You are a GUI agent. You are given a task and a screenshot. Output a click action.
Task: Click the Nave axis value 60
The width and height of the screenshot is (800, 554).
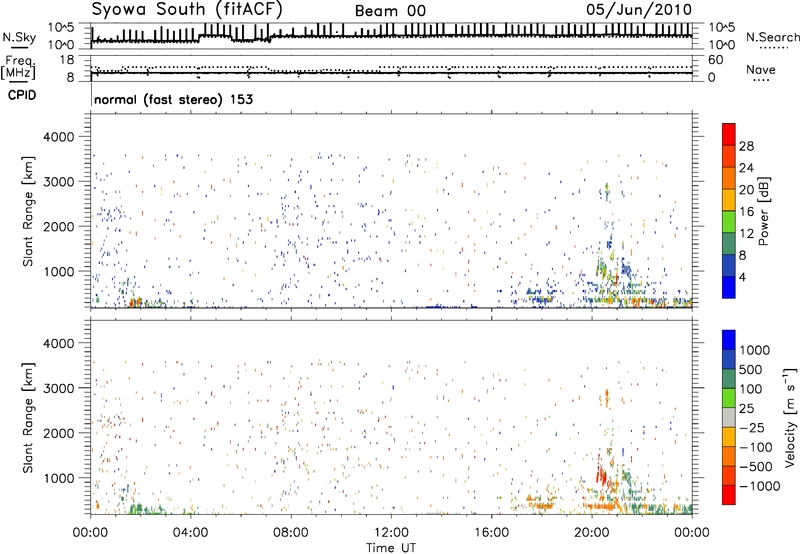pyautogui.click(x=715, y=60)
